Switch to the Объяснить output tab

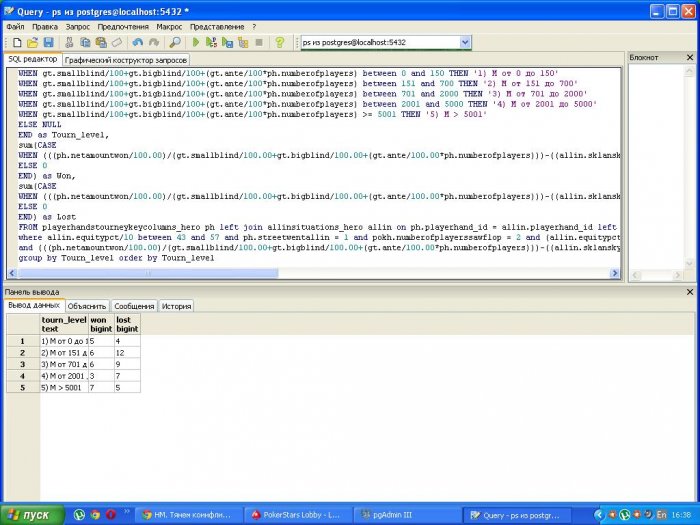tap(88, 306)
